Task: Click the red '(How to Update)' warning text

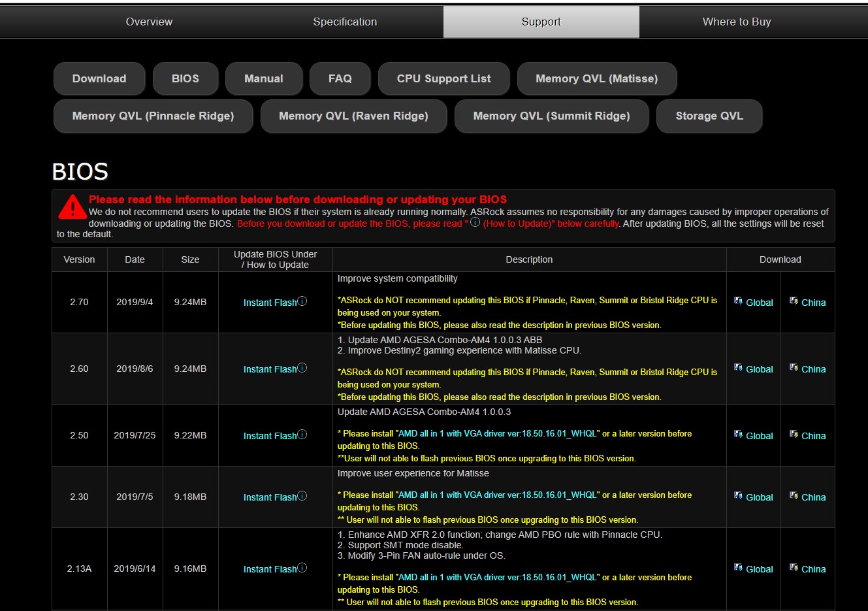Action: point(519,223)
